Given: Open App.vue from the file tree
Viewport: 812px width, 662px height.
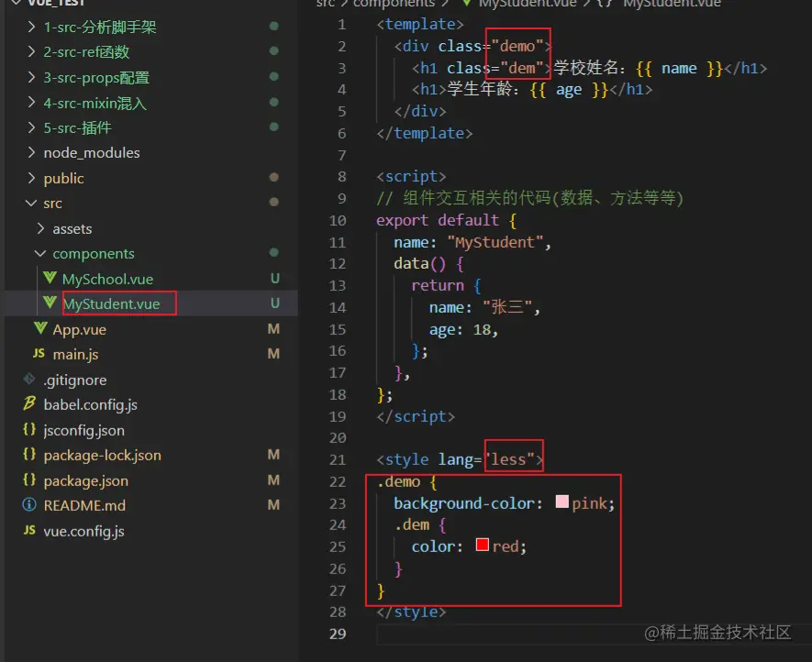Looking at the screenshot, I should coord(79,329).
